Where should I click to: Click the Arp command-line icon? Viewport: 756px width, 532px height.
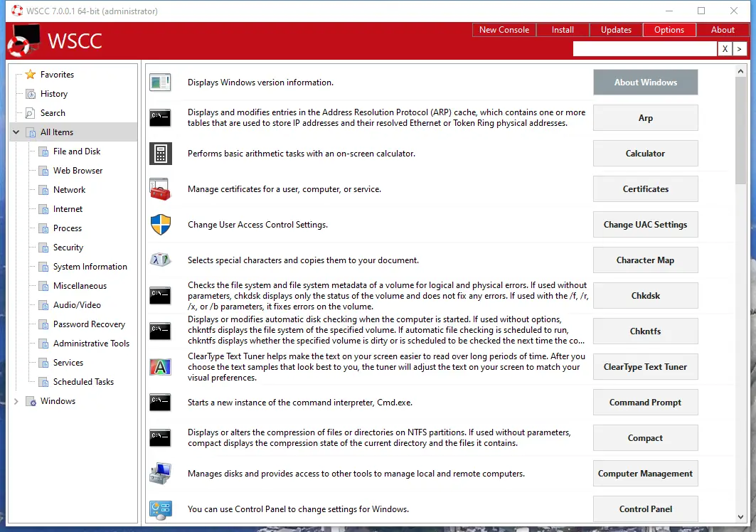click(160, 117)
